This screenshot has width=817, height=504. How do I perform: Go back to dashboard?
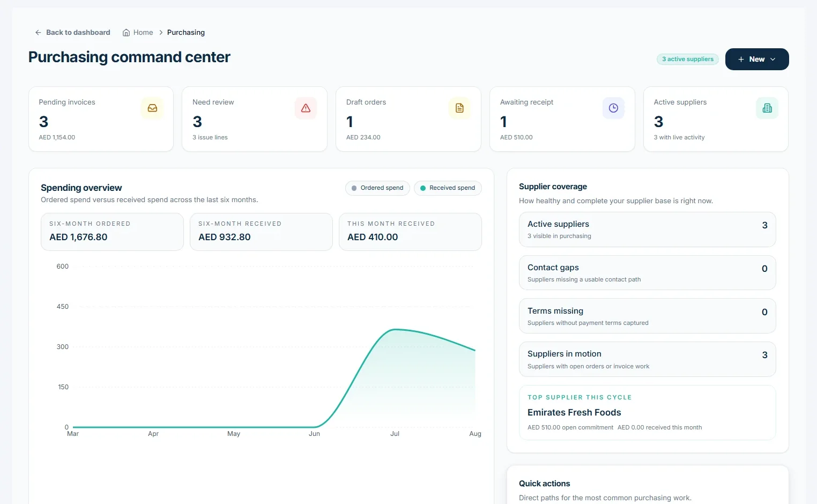(72, 33)
